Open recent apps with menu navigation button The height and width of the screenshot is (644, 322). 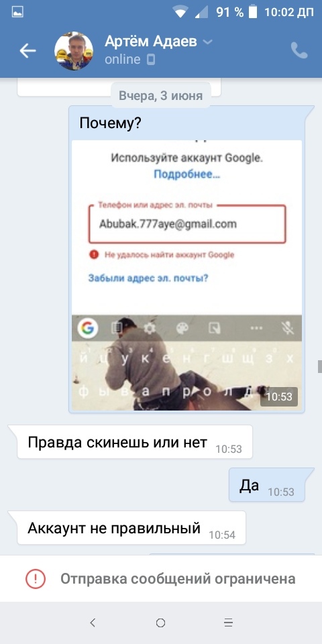(x=229, y=623)
